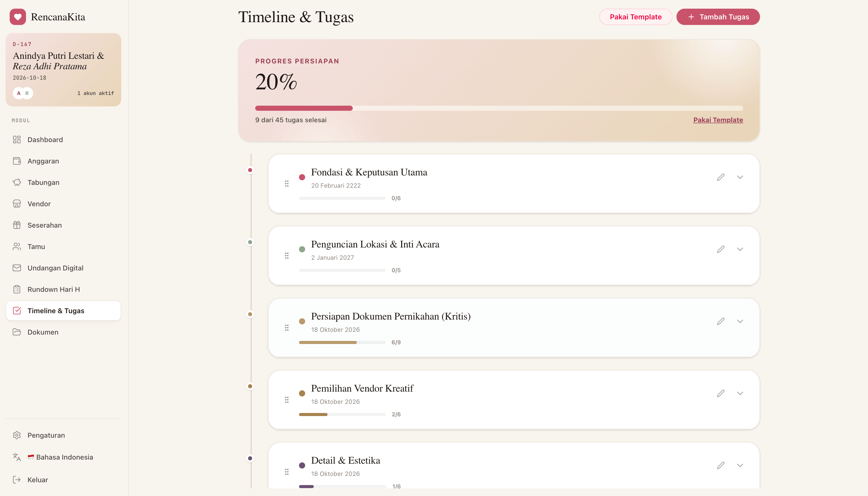868x496 pixels.
Task: Grab drag handle of Pemilihan Vendor Kreatif
Action: click(287, 399)
